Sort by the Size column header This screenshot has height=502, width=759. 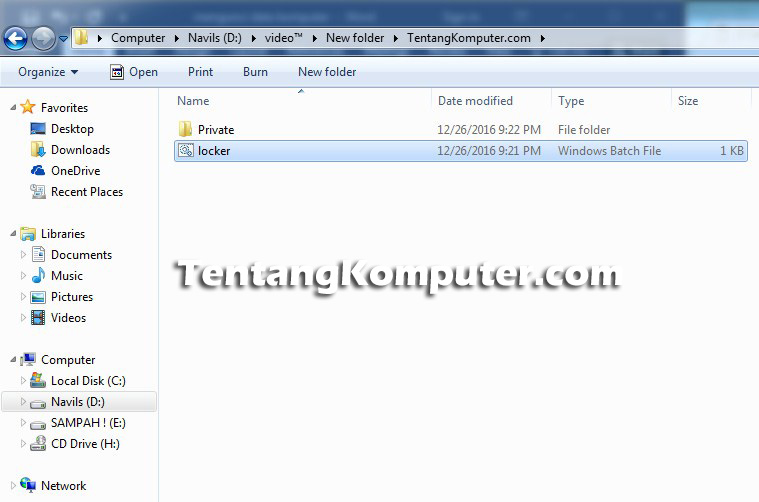[688, 101]
